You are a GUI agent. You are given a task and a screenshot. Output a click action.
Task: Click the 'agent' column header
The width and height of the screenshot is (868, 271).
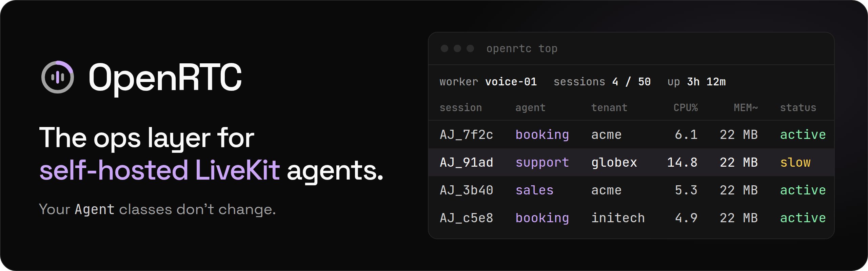[531, 108]
